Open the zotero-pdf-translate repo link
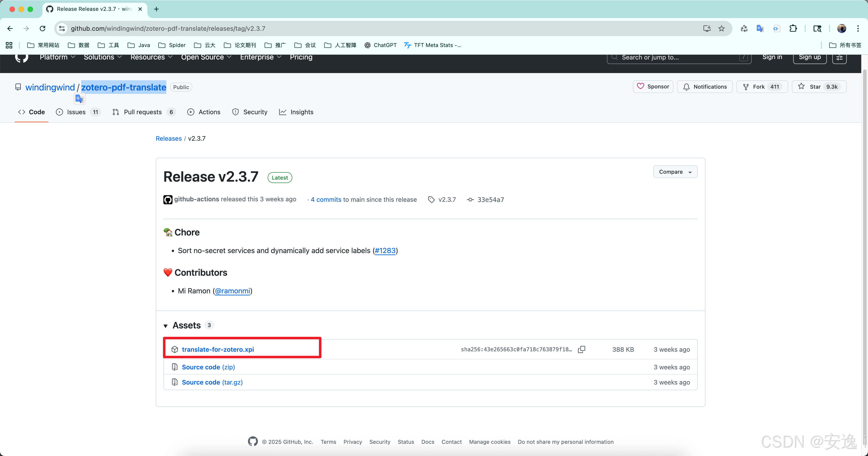 pyautogui.click(x=124, y=87)
